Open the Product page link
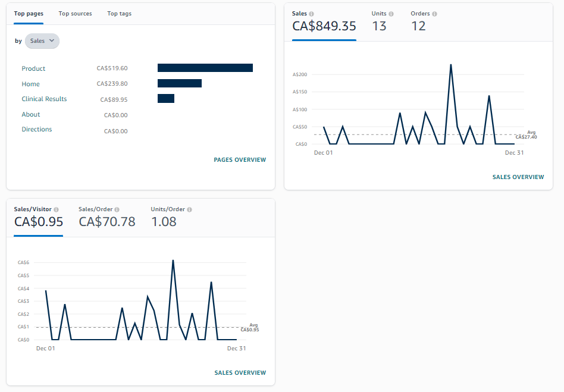This screenshot has height=392, width=564. pyautogui.click(x=33, y=68)
